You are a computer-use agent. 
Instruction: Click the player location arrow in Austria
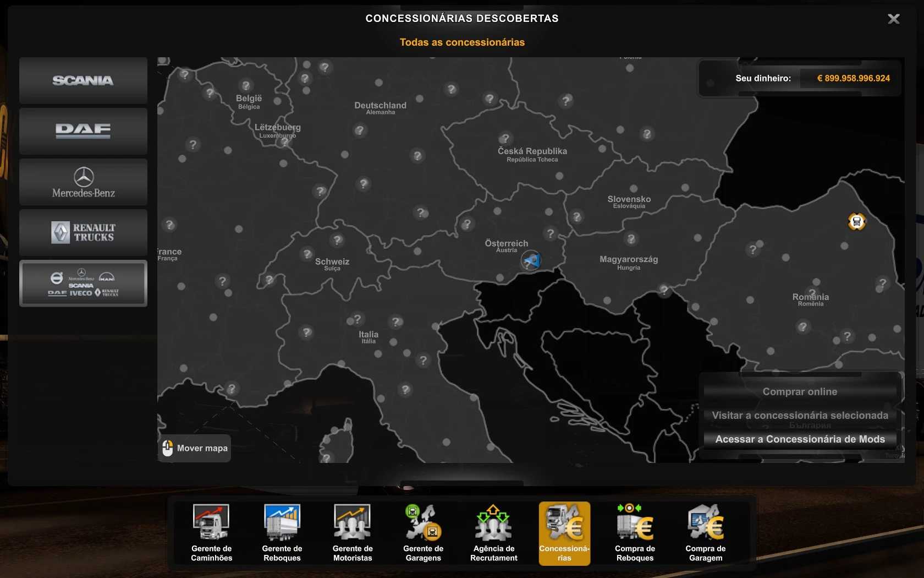coord(531,260)
